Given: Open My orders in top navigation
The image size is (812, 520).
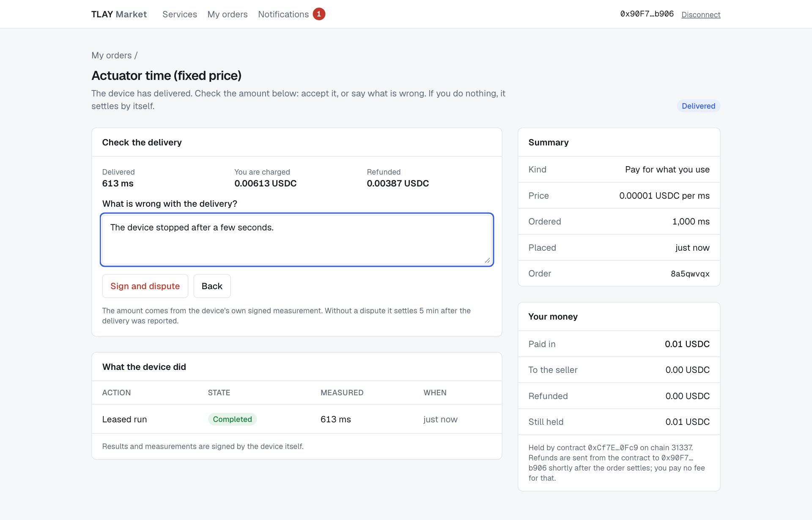Looking at the screenshot, I should tap(228, 14).
